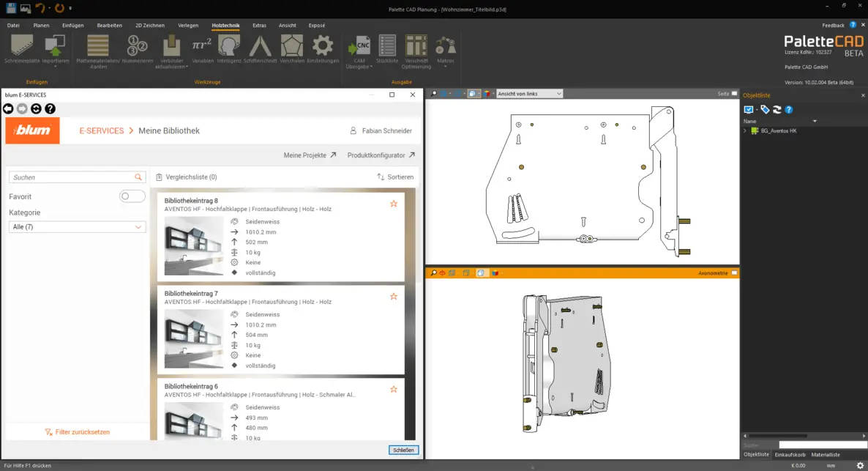
Task: Click Filter zurücksetzen
Action: [x=78, y=432]
